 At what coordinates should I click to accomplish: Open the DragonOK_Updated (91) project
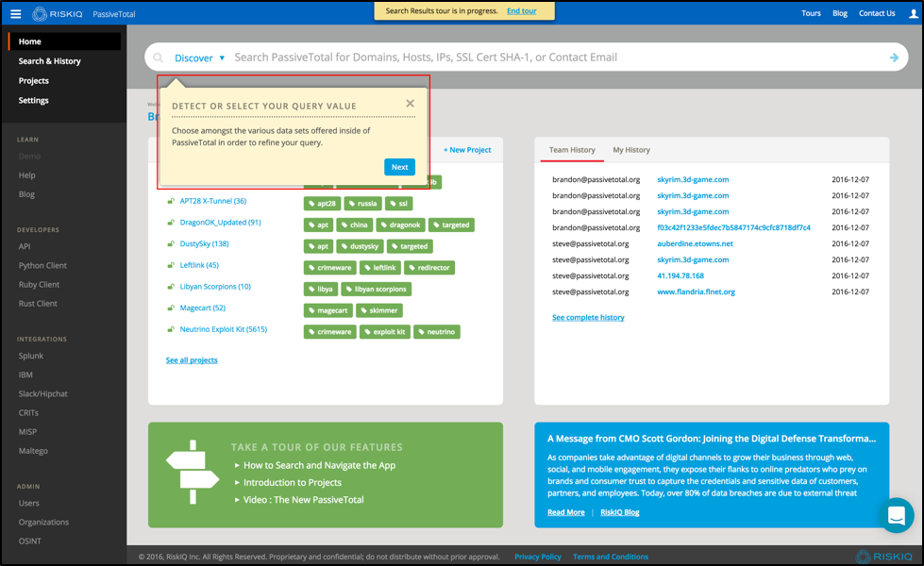point(220,223)
